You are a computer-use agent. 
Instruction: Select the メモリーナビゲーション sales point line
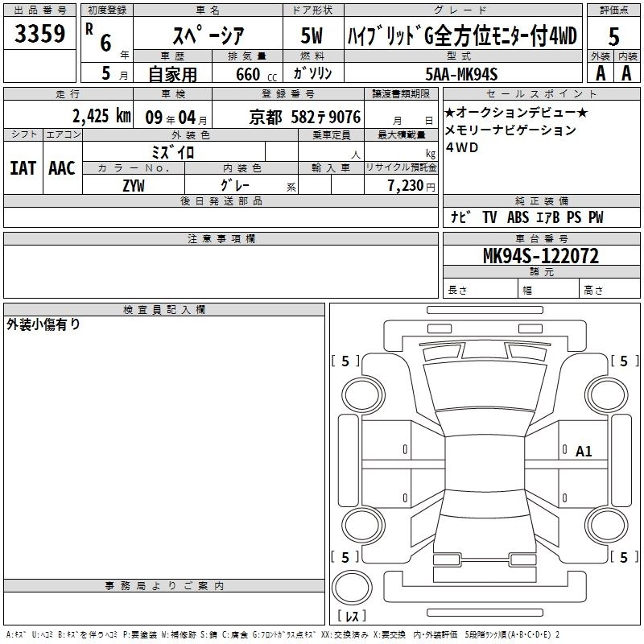510,130
